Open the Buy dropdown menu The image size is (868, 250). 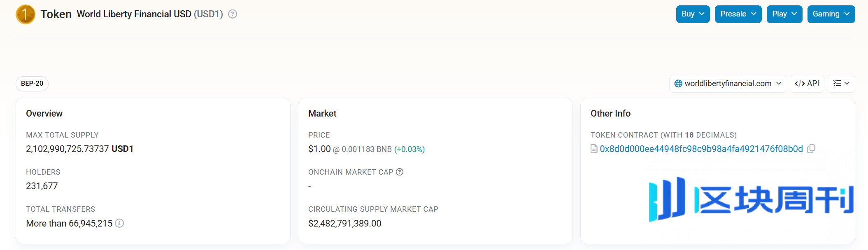(x=693, y=14)
